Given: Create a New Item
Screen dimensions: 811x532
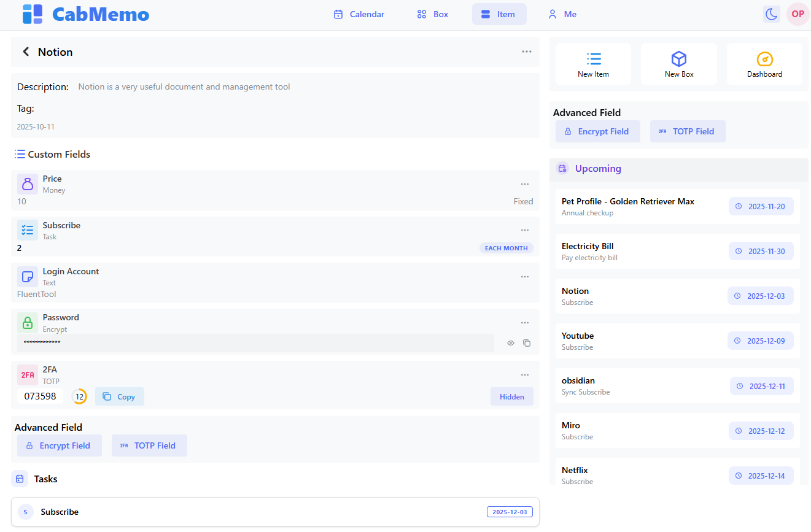Looking at the screenshot, I should [594, 64].
